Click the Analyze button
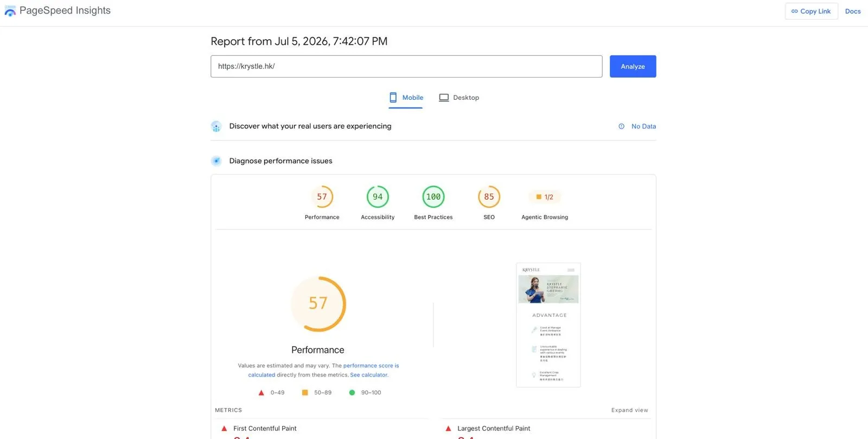 pyautogui.click(x=633, y=66)
